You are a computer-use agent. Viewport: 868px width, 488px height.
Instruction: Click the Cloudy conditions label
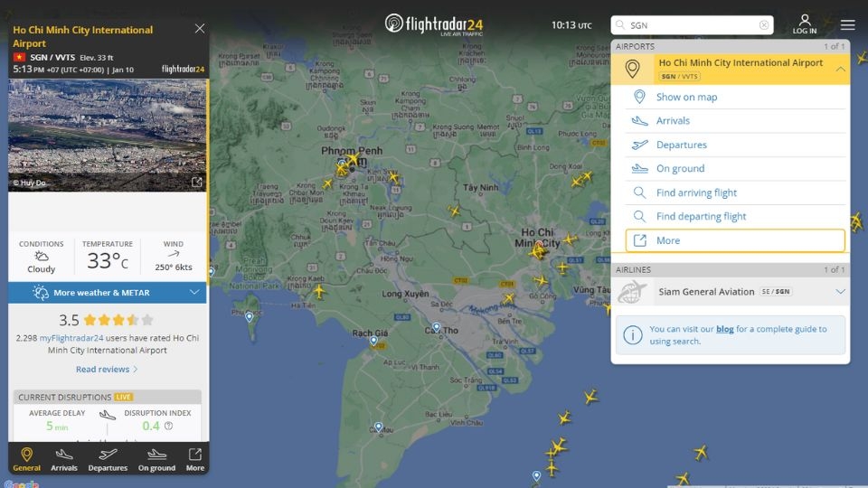[41, 269]
